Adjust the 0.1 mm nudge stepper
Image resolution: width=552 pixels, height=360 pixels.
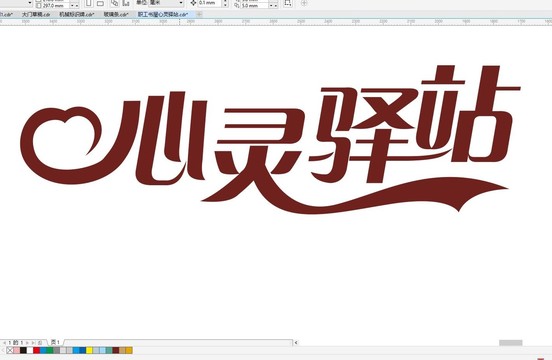click(x=225, y=3)
